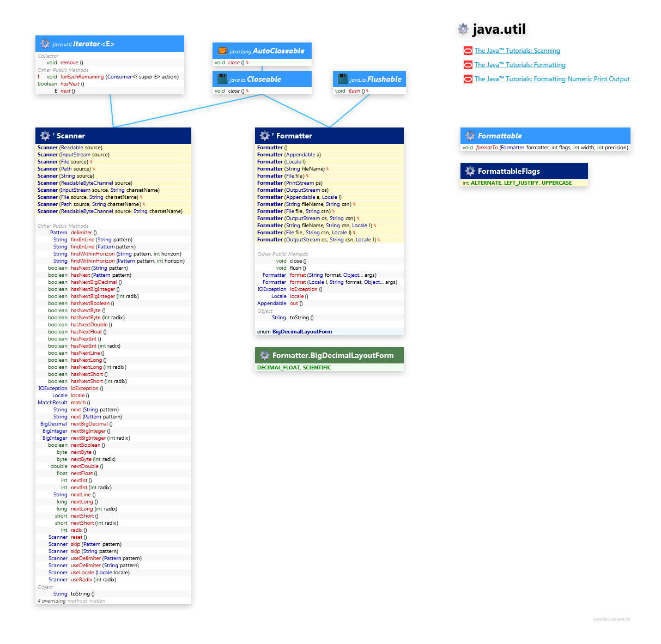Select the Formattable interface title
The width and height of the screenshot is (661, 644).
coord(500,136)
